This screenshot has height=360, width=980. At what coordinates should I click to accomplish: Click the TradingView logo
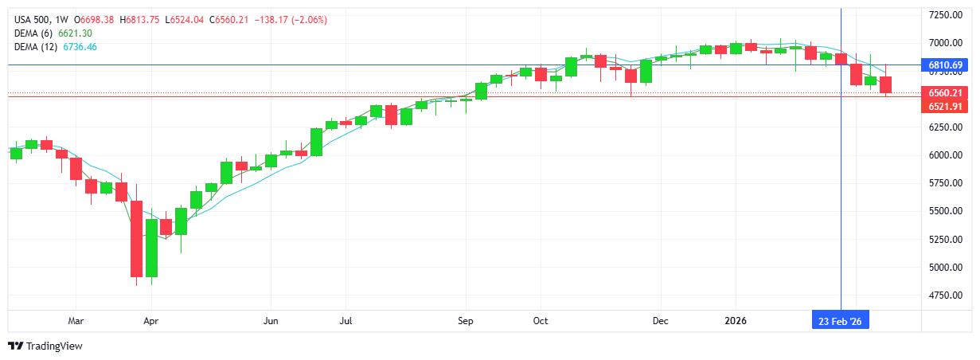pyautogui.click(x=45, y=346)
